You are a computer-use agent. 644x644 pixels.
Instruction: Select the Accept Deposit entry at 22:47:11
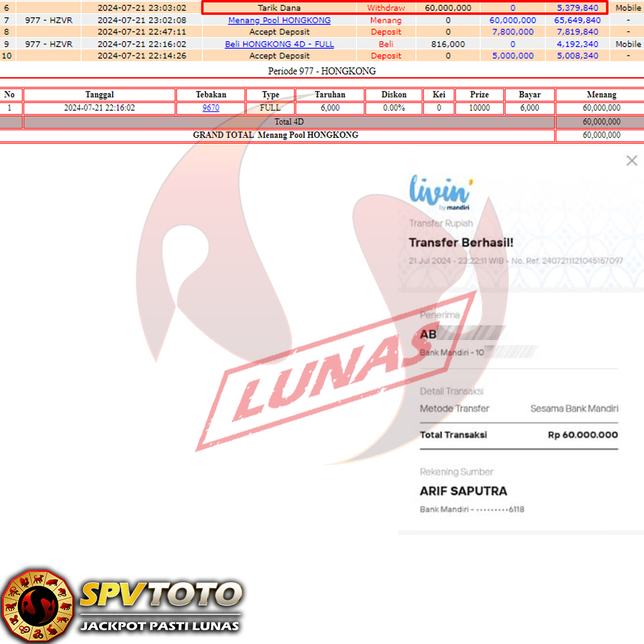(x=279, y=32)
